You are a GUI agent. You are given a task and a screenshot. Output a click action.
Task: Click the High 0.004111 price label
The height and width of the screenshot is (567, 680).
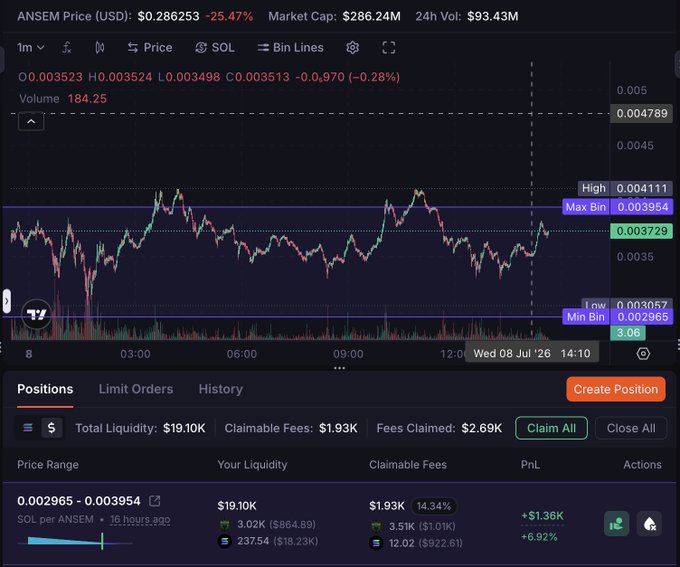coord(625,188)
